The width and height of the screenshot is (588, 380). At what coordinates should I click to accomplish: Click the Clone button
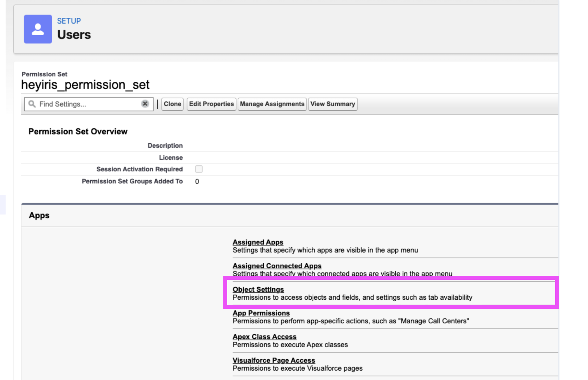[172, 104]
